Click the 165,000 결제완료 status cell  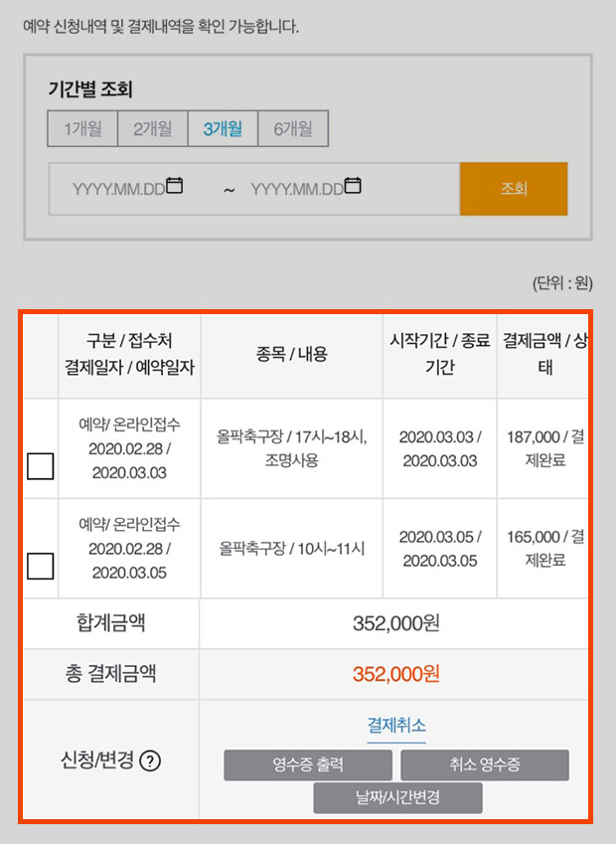545,549
